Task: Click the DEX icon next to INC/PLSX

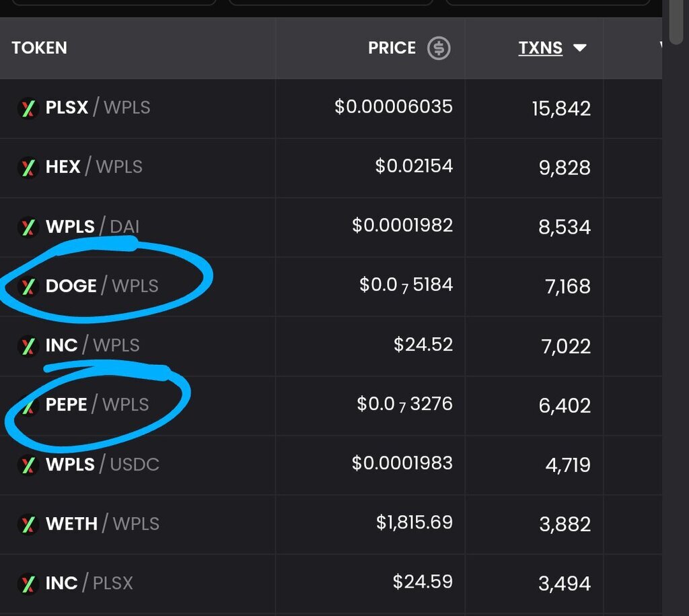Action: coord(28,583)
